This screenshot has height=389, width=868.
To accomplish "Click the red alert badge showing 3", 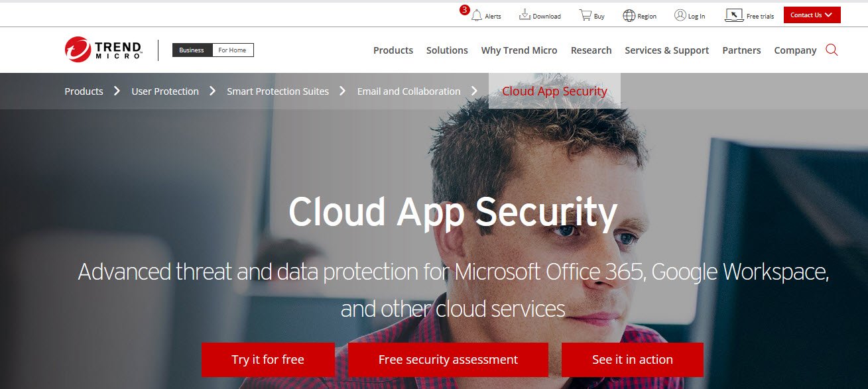I will pos(464,10).
